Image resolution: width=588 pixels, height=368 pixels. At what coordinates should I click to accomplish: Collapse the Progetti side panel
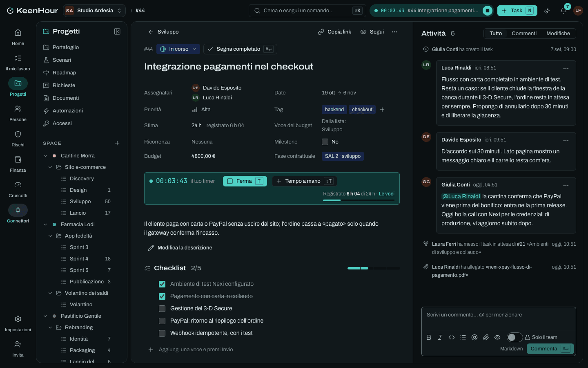(x=117, y=31)
